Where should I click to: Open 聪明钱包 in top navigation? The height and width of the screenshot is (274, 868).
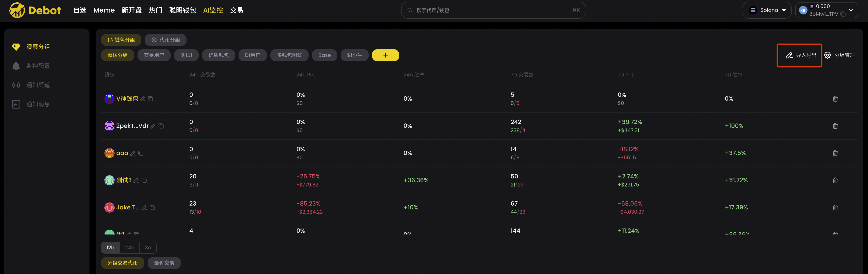click(x=182, y=10)
